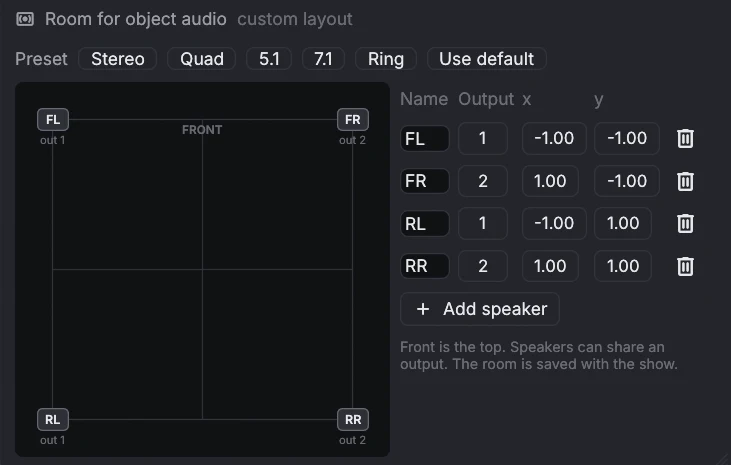Focus the FL x position field
The width and height of the screenshot is (731, 465).
click(554, 139)
